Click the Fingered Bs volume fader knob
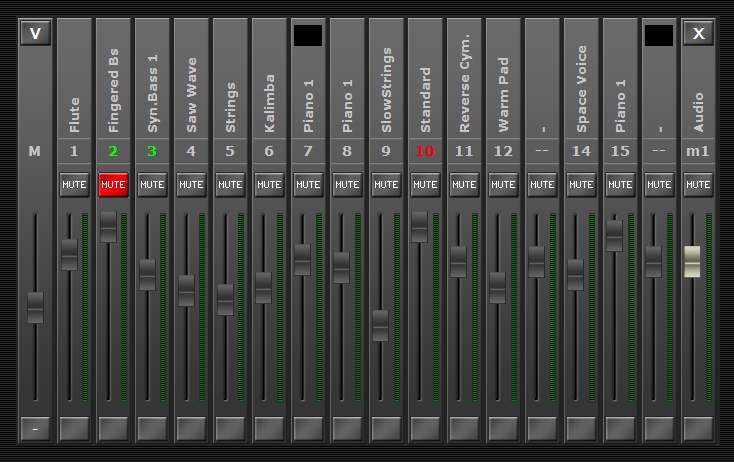The height and width of the screenshot is (462, 734). click(109, 227)
